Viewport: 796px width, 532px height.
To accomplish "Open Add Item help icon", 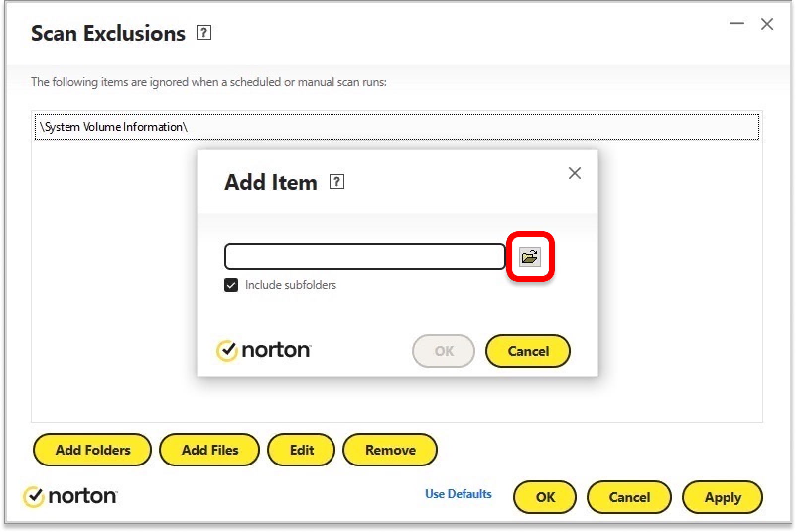I will [x=336, y=182].
